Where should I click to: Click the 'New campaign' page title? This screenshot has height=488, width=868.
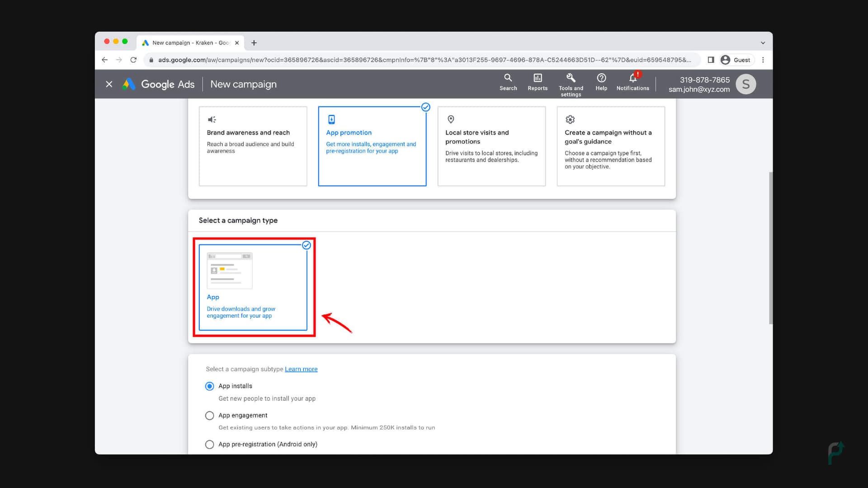tap(243, 84)
